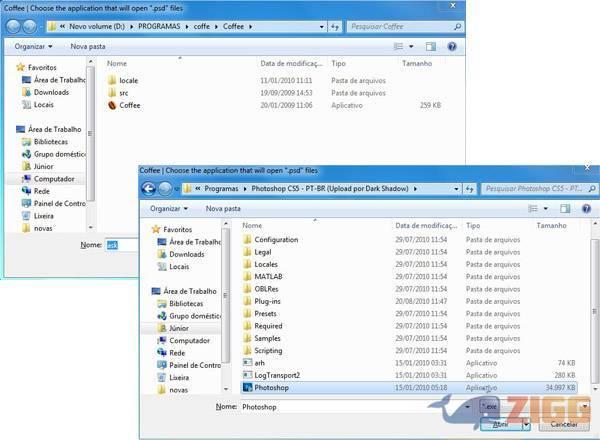Open the Organizar dropdown in front dialog
This screenshot has width=600, height=440.
(169, 209)
